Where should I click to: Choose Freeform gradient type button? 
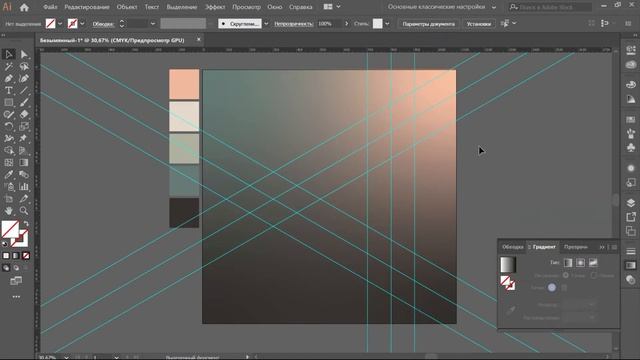coord(593,263)
